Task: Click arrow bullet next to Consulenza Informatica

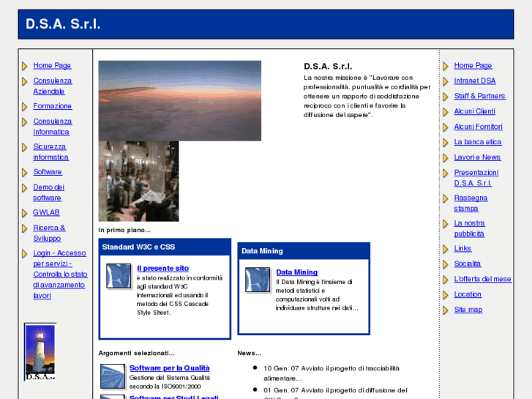Action: [24, 122]
